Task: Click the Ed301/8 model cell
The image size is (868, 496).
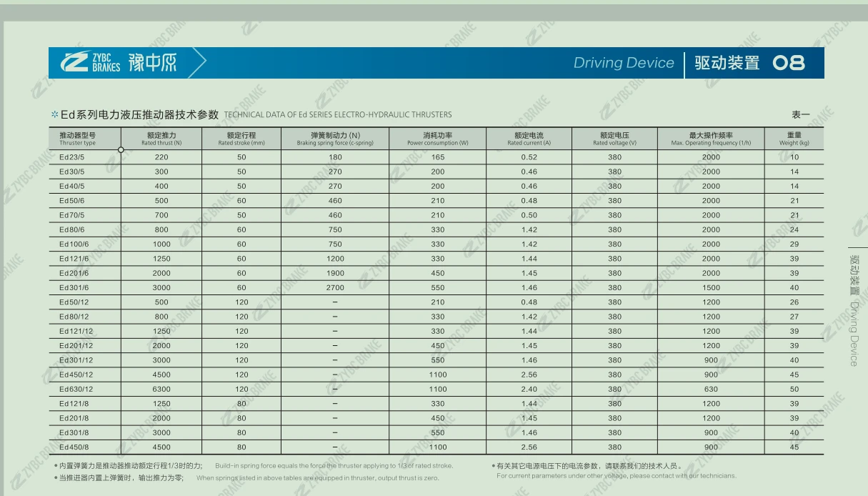Action: point(74,432)
